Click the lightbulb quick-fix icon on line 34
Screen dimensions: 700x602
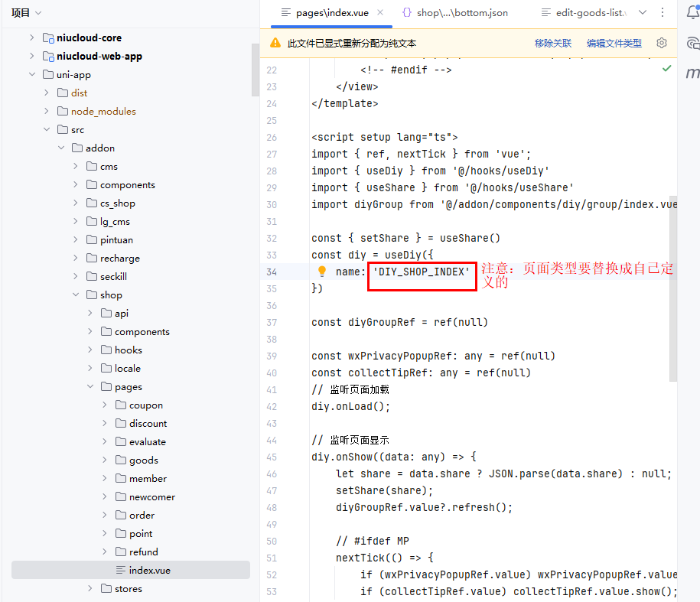pyautogui.click(x=322, y=272)
